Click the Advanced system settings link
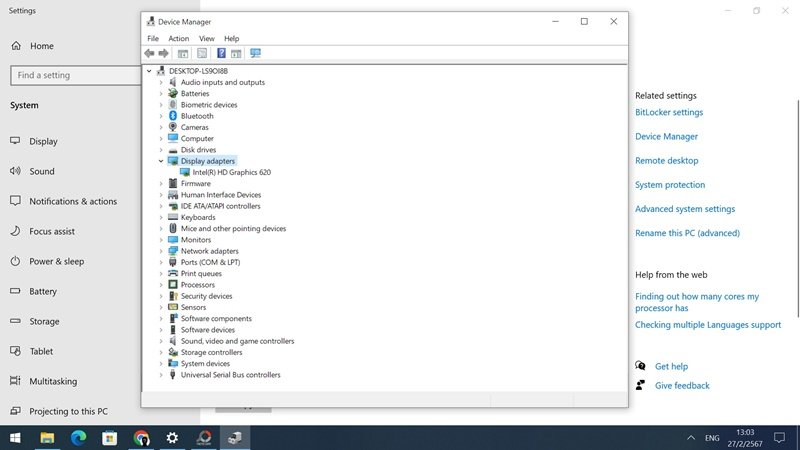This screenshot has width=800, height=450. click(x=684, y=209)
